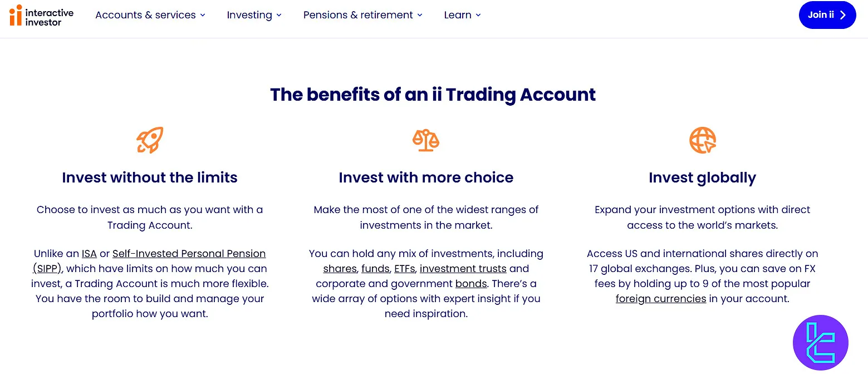Viewport: 868px width, 390px height.
Task: Click the bonds link
Action: [471, 283]
